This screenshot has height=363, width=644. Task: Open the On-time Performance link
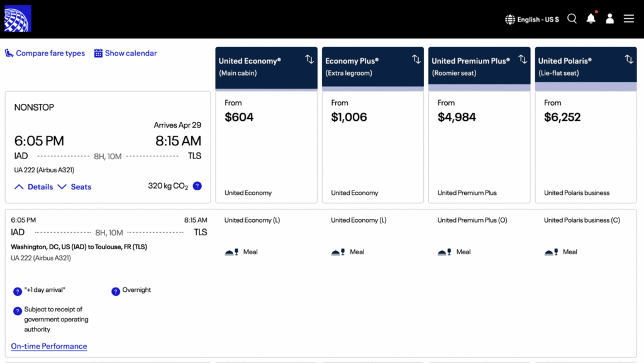49,346
